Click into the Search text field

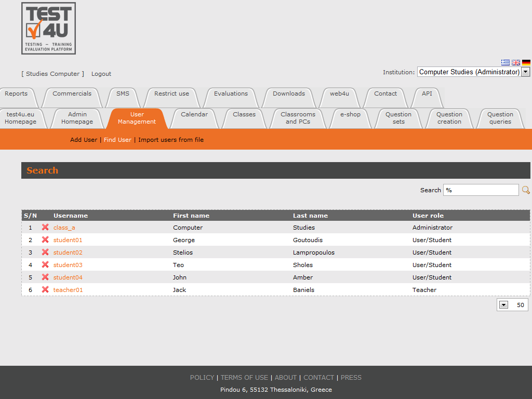tap(481, 190)
